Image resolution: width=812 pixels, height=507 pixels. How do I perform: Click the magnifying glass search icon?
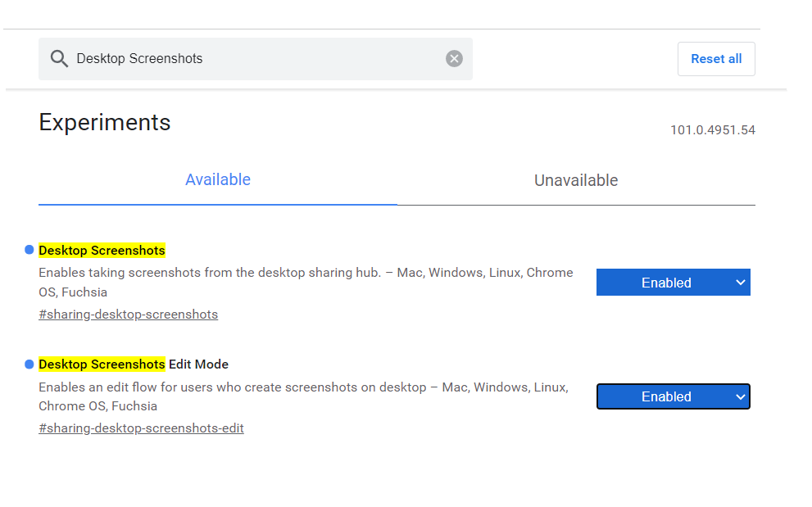pos(58,59)
